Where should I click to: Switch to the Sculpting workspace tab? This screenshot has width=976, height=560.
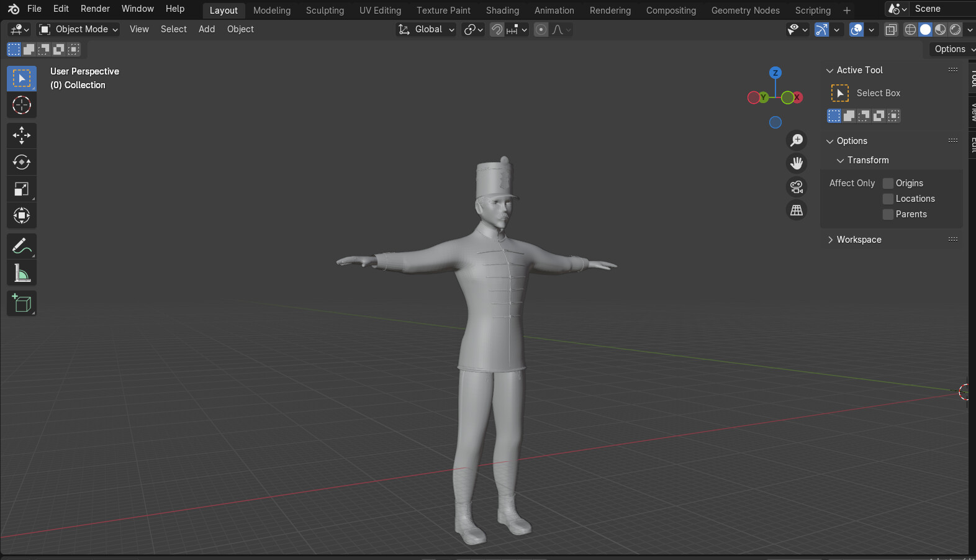pyautogui.click(x=325, y=11)
